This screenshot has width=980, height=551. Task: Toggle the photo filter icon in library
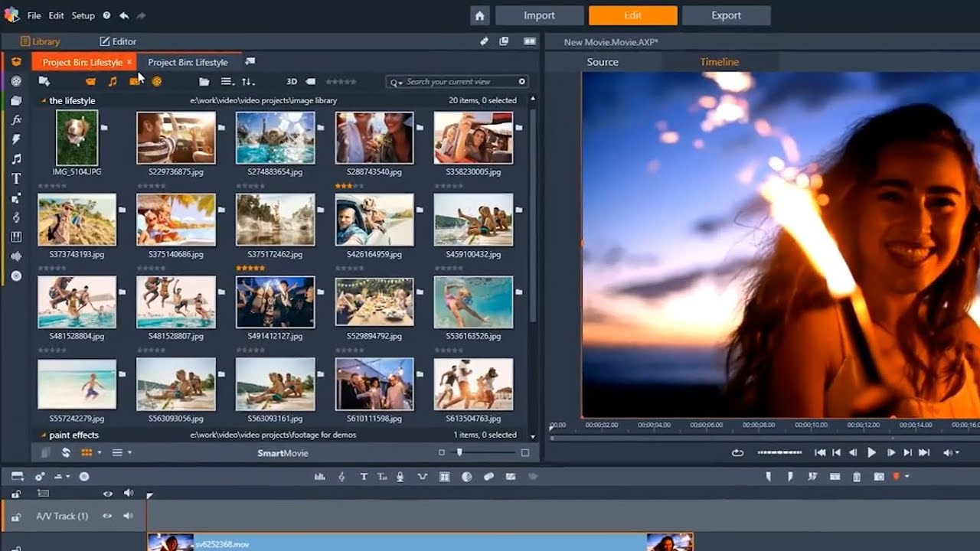pyautogui.click(x=135, y=81)
